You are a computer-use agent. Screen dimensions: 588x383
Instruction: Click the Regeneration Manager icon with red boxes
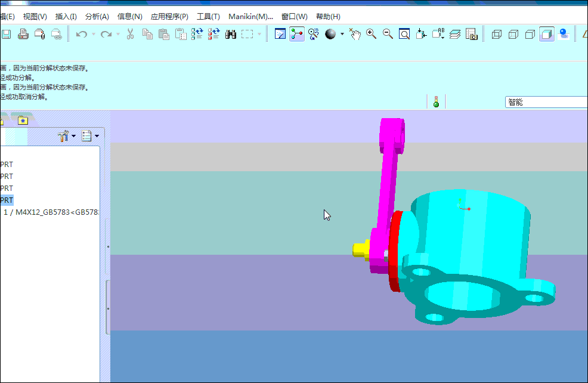click(x=213, y=34)
